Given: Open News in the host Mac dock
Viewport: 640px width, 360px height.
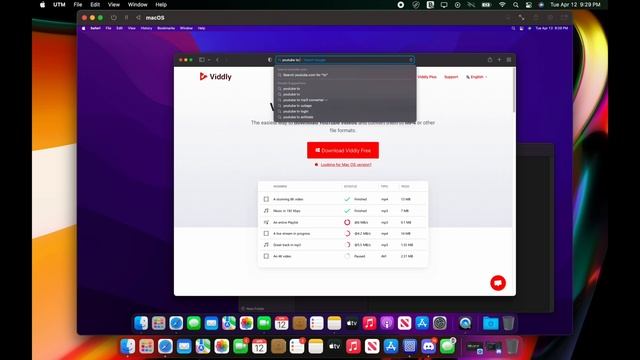Looking at the screenshot, I should click(x=372, y=347).
